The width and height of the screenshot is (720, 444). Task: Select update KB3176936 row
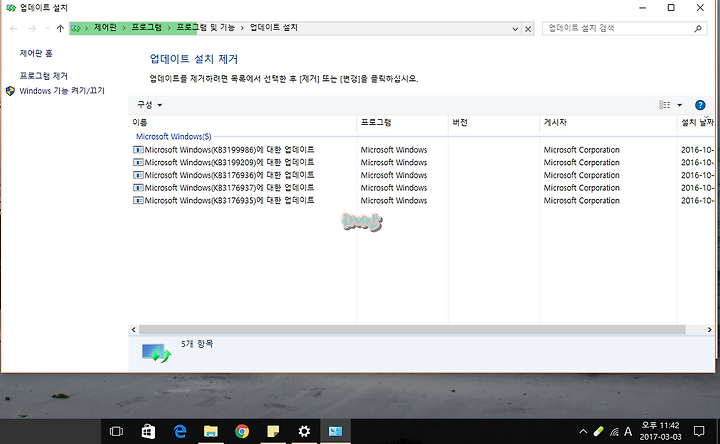pyautogui.click(x=422, y=175)
